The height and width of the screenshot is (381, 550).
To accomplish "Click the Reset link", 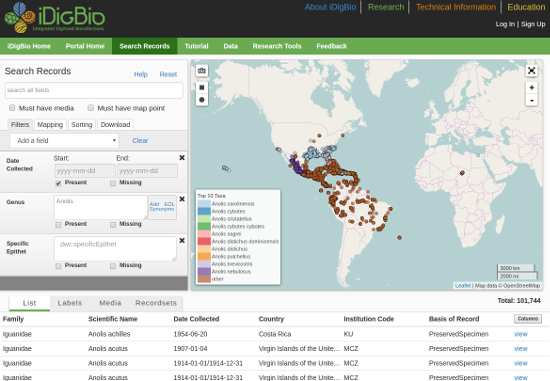I will tap(168, 74).
